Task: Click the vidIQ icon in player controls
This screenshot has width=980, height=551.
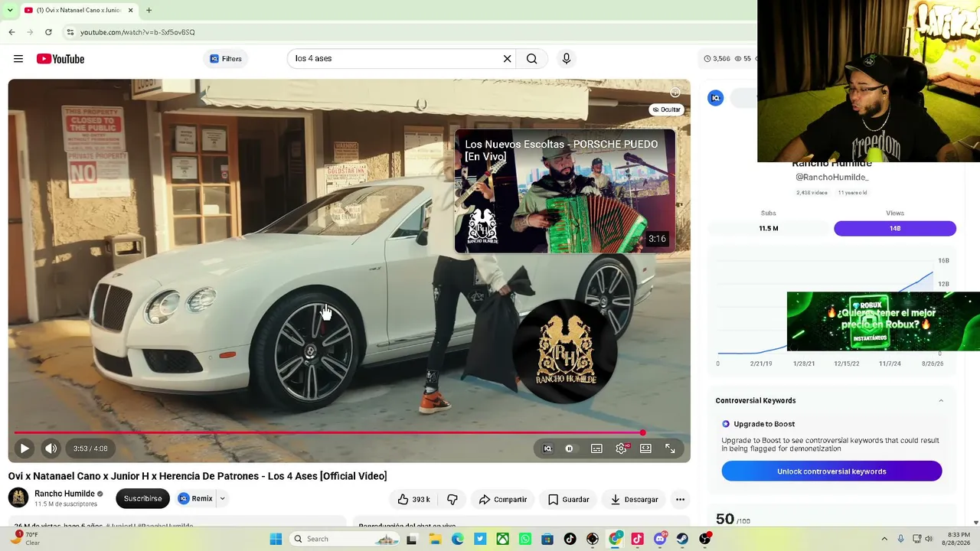Action: click(547, 448)
